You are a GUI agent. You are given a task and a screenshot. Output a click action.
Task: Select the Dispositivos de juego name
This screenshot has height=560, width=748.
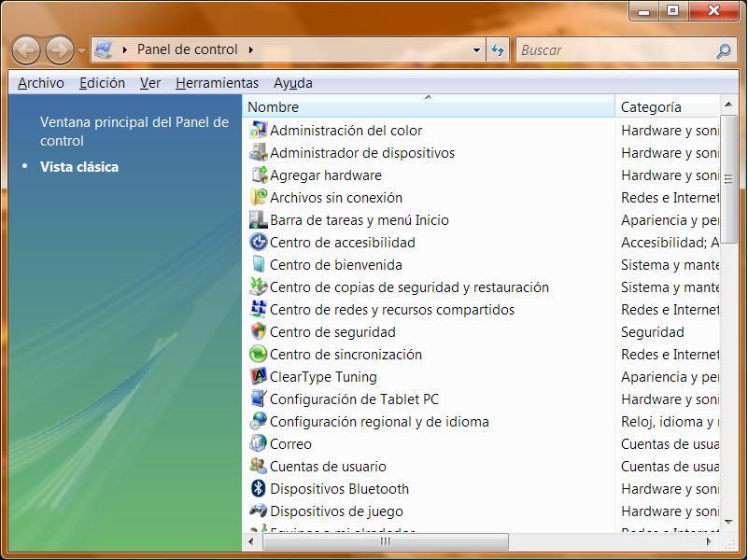[337, 511]
